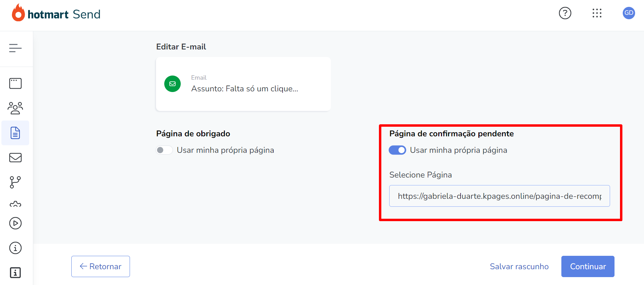Viewport: 644px width, 285px height.
Task: Open the branching automation icon in sidebar
Action: [15, 182]
